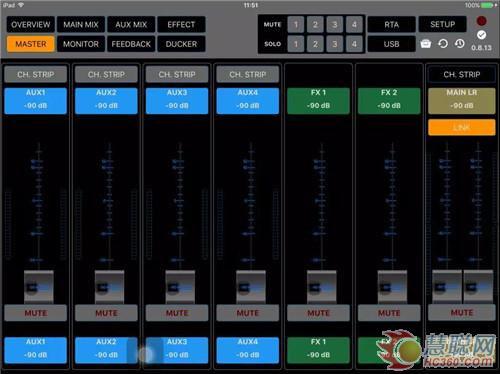
Task: Tap the lower AUX1 label below MUTE
Action: click(36, 350)
